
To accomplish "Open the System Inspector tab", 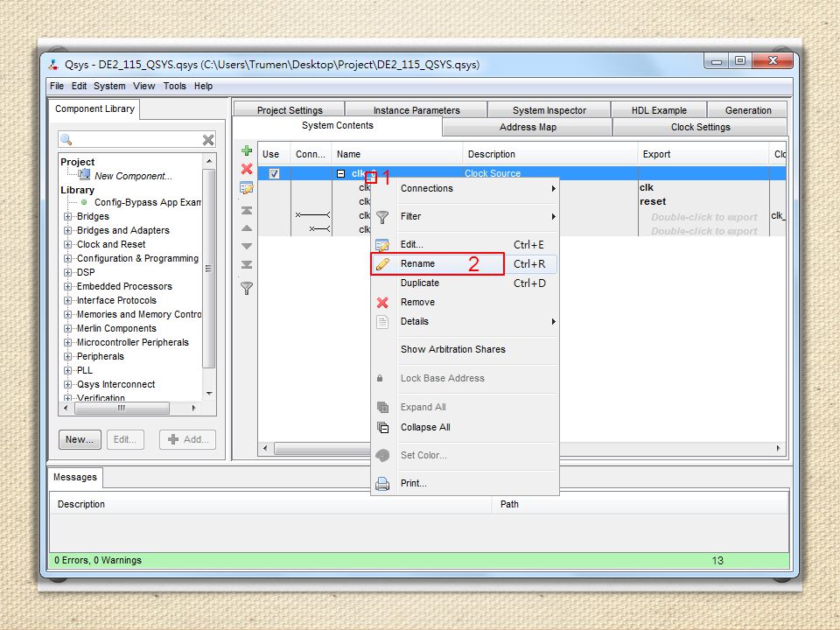I will [x=549, y=110].
